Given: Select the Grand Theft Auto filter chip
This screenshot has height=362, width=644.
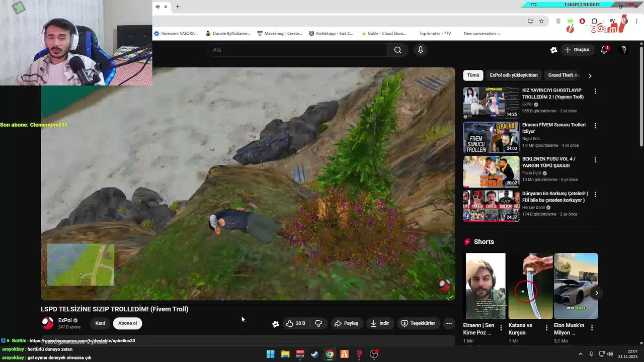Looking at the screenshot, I should click(563, 75).
